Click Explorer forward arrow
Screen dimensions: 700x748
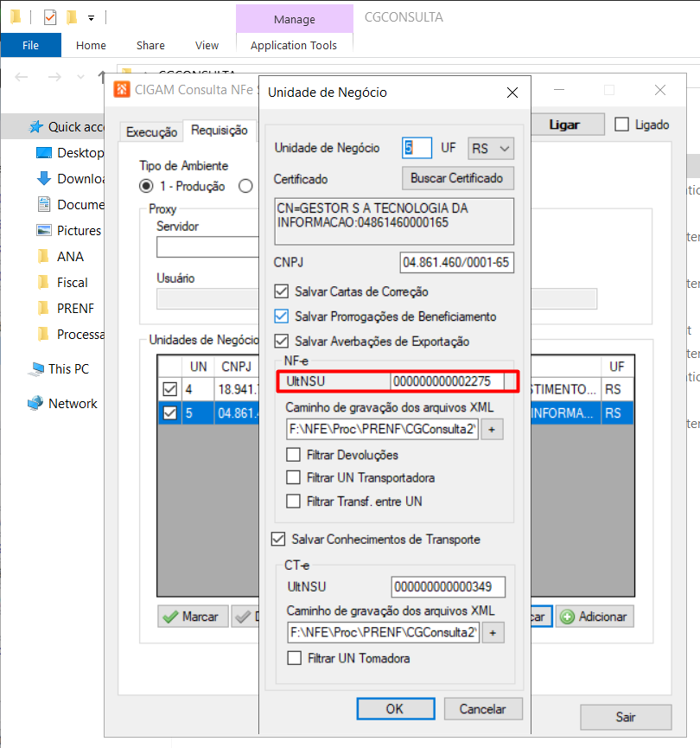[x=54, y=77]
